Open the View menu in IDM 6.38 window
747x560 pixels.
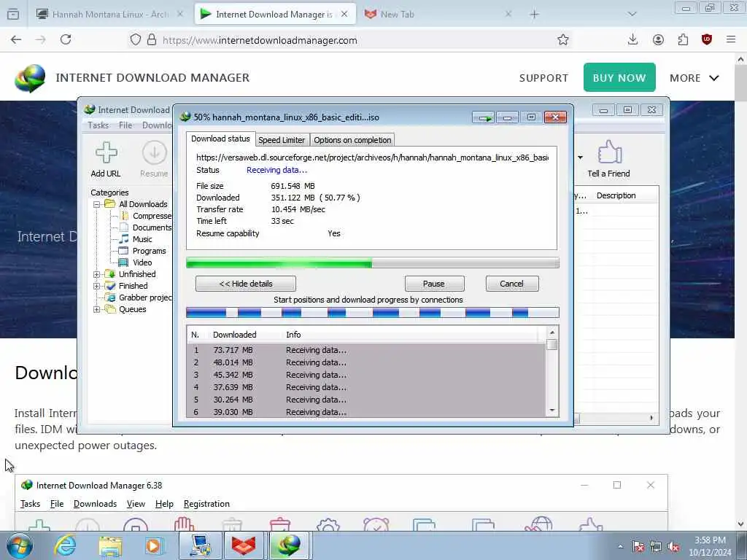coord(136,504)
